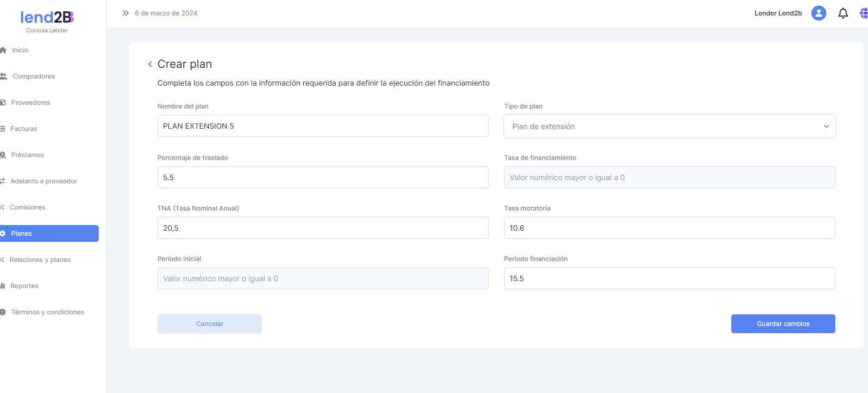
Task: Go back using arrow beside Crear plan
Action: coord(150,64)
